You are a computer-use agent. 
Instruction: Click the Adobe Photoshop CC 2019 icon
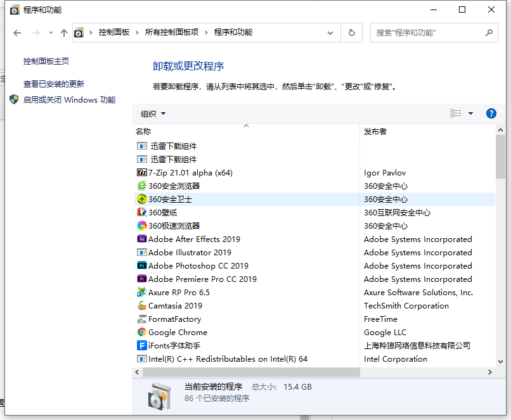tap(142, 265)
